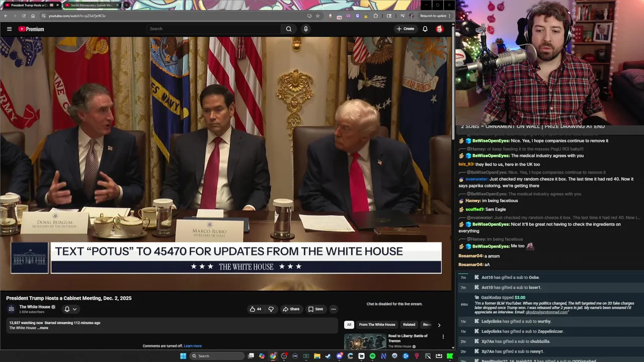Open subscription notification bell dropdown
644x362 pixels.
pos(70,309)
